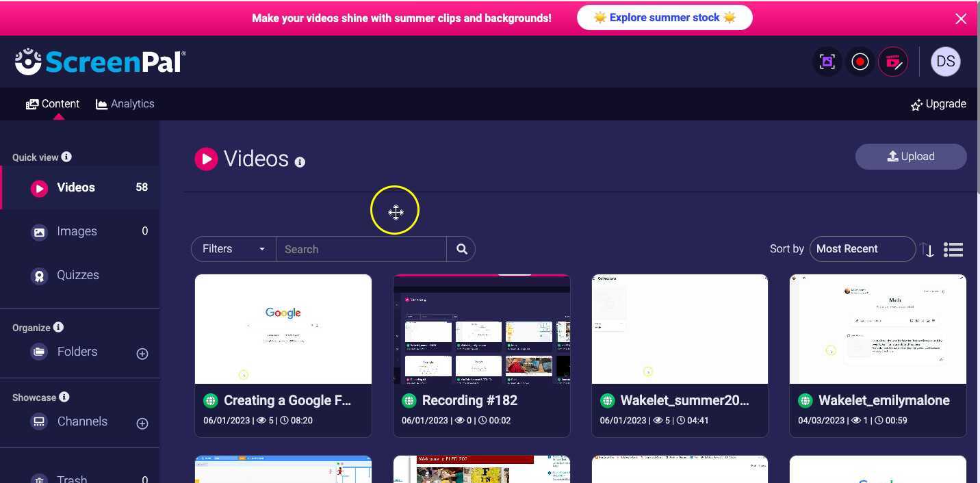
Task: Open the DS account avatar menu
Action: [x=945, y=62]
